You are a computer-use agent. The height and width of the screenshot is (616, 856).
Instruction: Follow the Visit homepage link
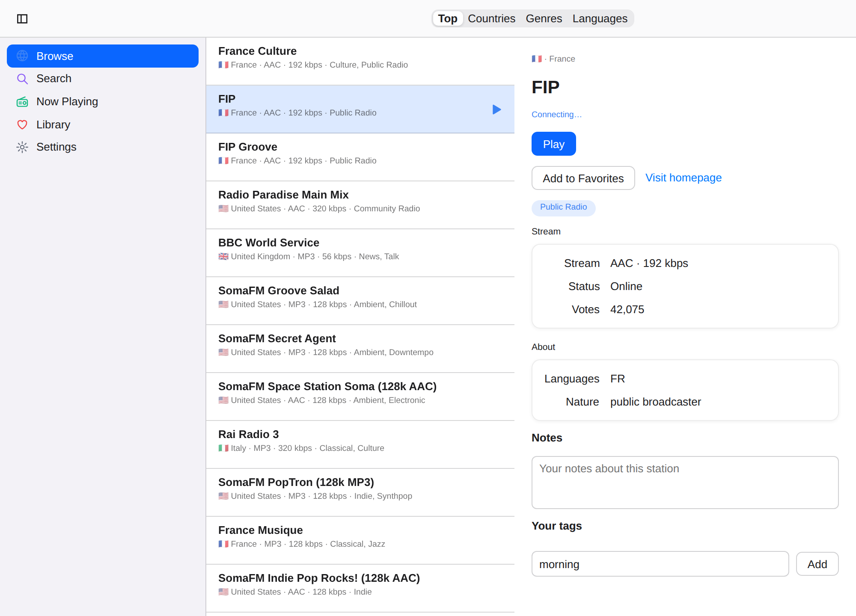[684, 178]
